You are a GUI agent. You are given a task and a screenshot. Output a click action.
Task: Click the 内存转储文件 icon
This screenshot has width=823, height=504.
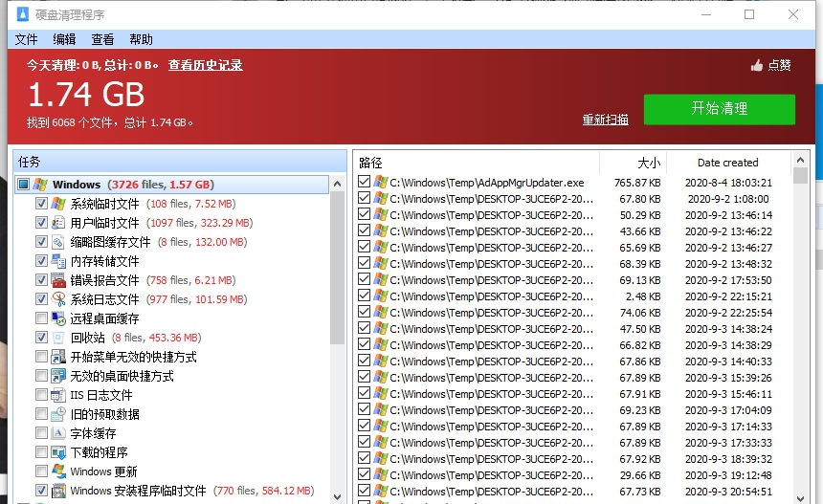pos(58,261)
